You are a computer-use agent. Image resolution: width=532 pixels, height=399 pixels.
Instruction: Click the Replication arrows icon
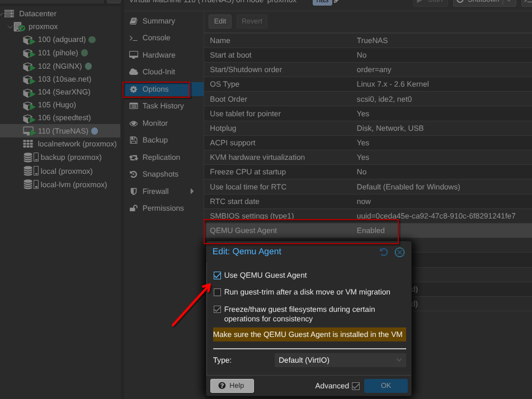134,157
